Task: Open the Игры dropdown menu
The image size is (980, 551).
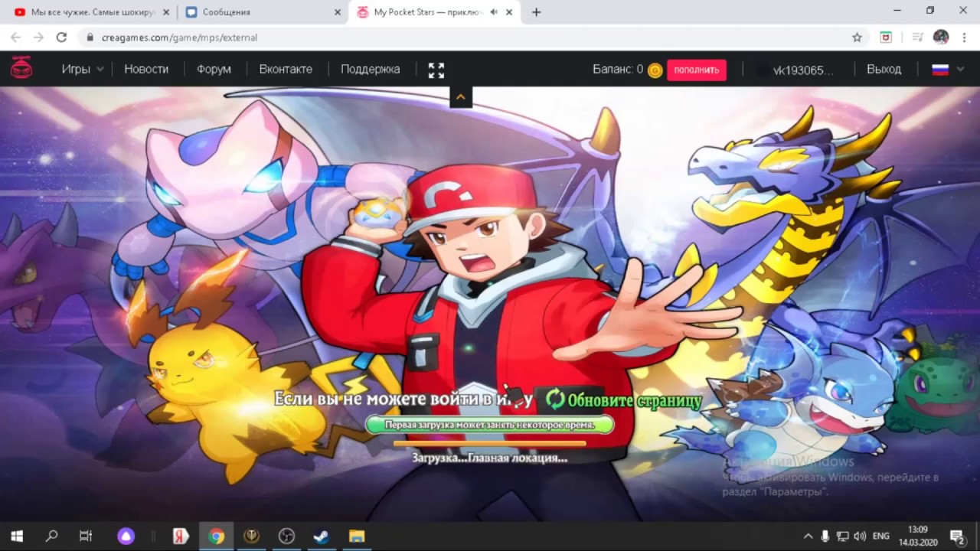Action: 83,69
